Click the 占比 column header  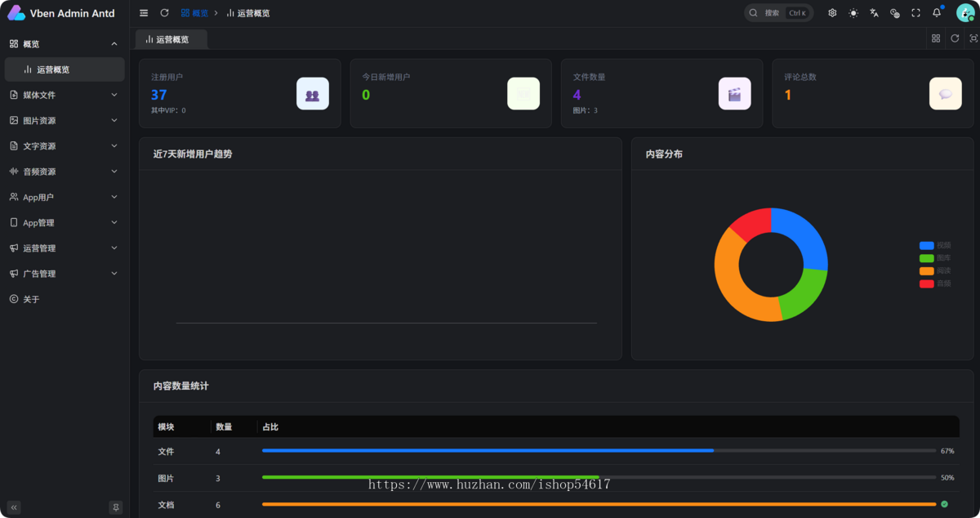pos(608,426)
